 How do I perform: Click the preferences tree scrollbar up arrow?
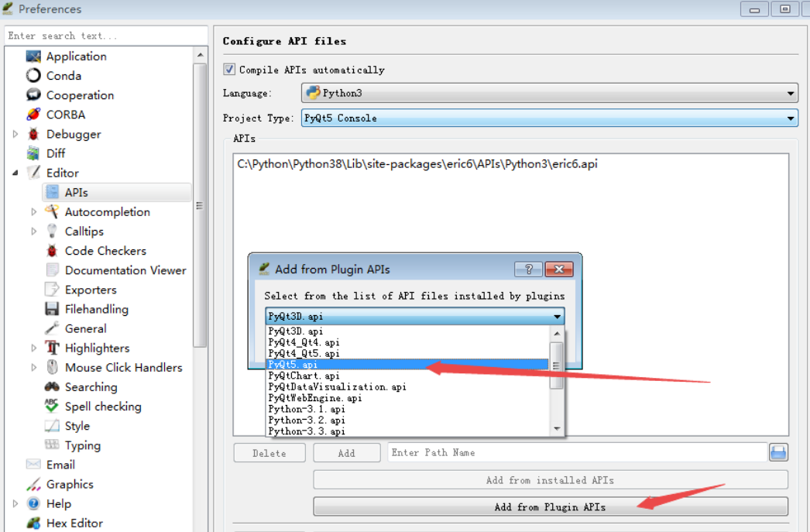coord(201,55)
